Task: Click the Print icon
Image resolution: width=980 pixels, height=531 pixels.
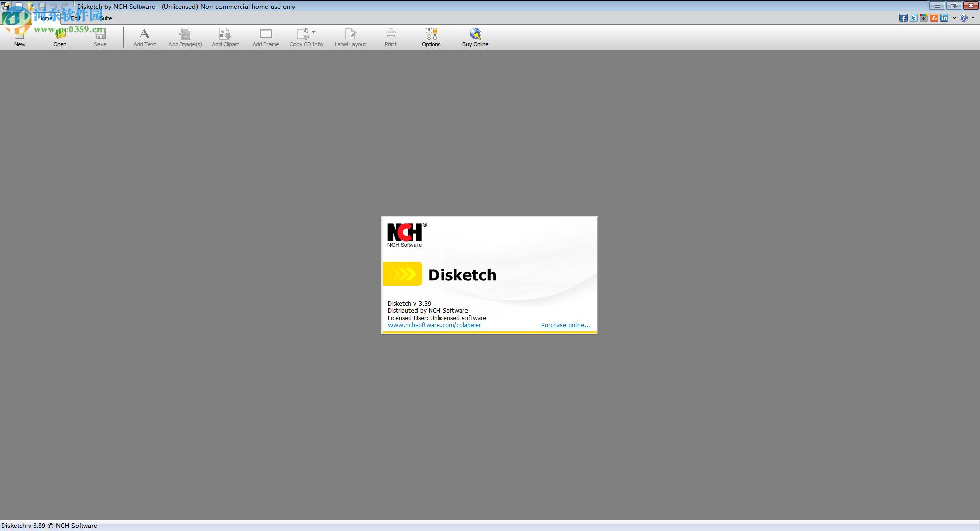Action: click(390, 37)
